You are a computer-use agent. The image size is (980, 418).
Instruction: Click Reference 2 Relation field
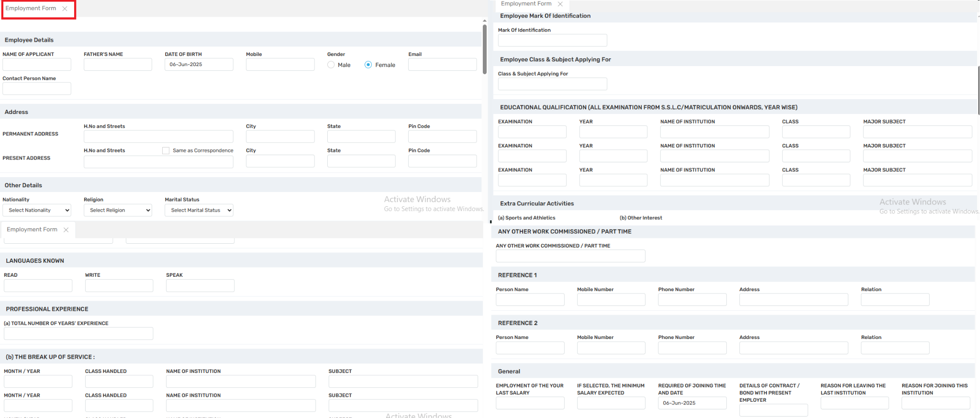tap(895, 348)
